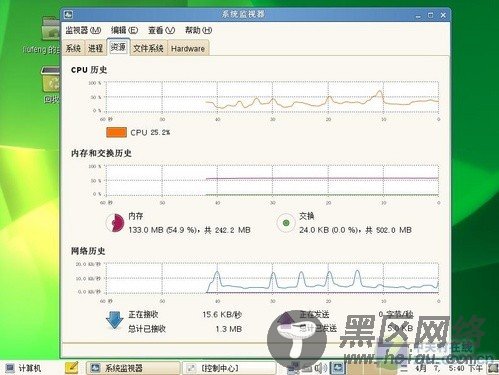This screenshot has height=375, width=499.
Task: Open the 计算机 main menu button
Action: 23,368
